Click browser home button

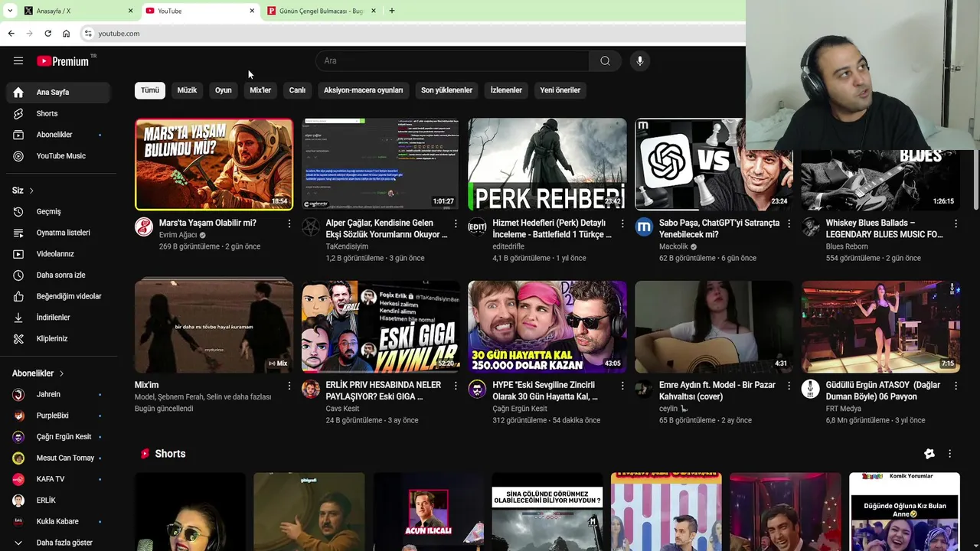pyautogui.click(x=66, y=34)
